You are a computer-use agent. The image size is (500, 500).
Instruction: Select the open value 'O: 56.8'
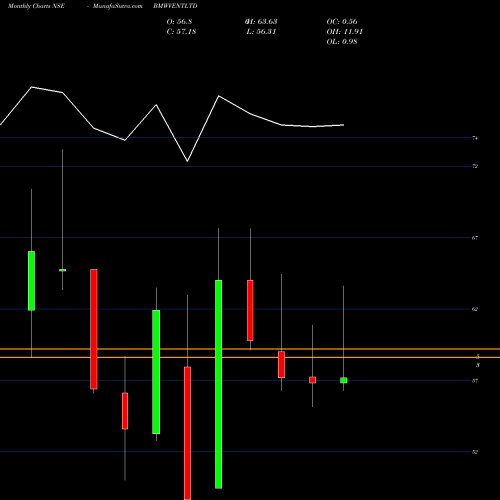click(x=179, y=22)
